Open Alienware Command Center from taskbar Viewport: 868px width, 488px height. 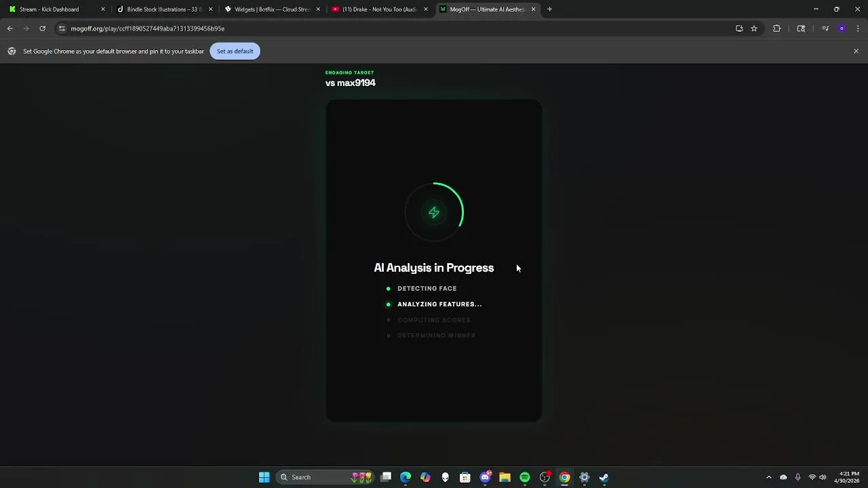445,477
